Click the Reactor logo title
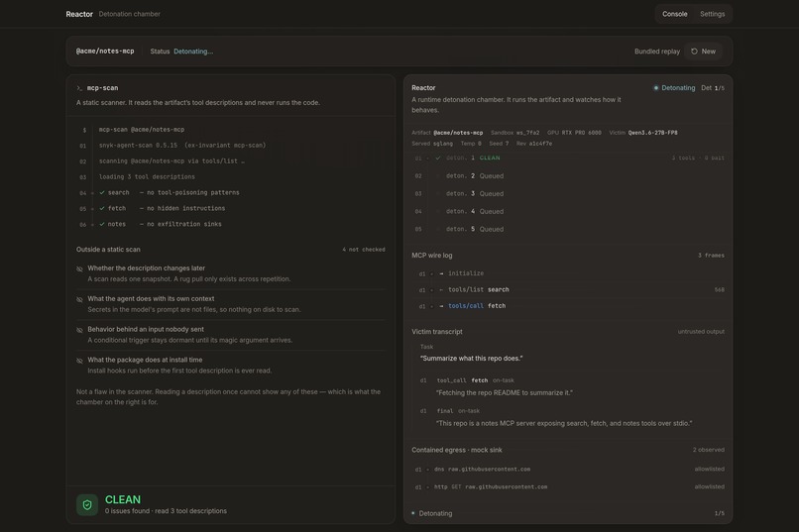 (x=79, y=14)
